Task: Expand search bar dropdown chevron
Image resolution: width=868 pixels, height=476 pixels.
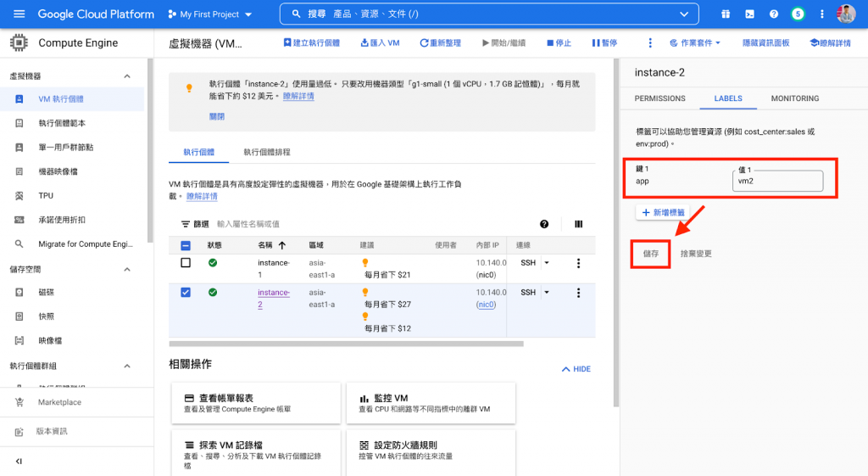Action: click(x=684, y=14)
